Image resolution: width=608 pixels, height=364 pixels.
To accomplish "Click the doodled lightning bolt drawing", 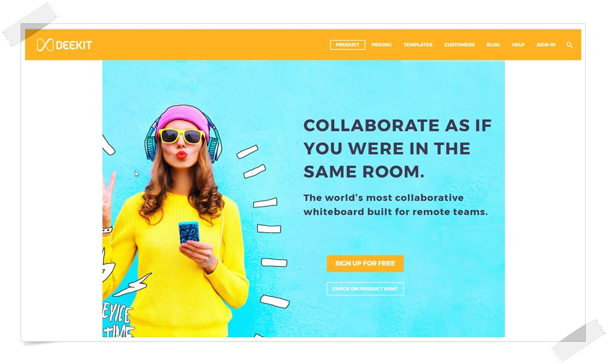I will (x=133, y=286).
